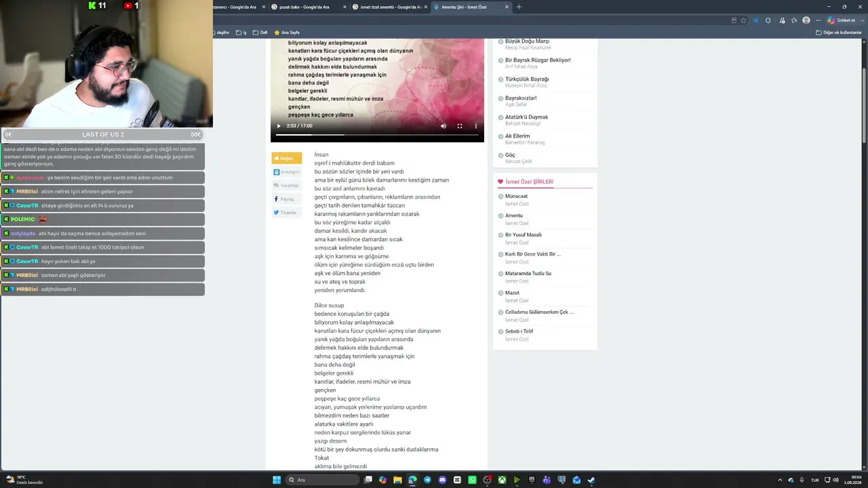This screenshot has height=488, width=868.
Task: Close the 'Amentu Şiiri - İsmet Özel' tab
Action: [507, 7]
